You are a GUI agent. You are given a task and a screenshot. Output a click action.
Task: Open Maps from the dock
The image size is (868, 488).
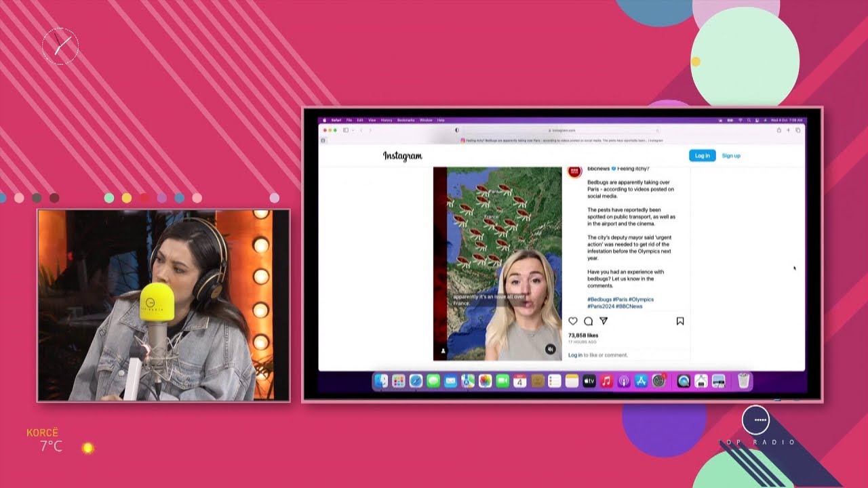(x=468, y=382)
